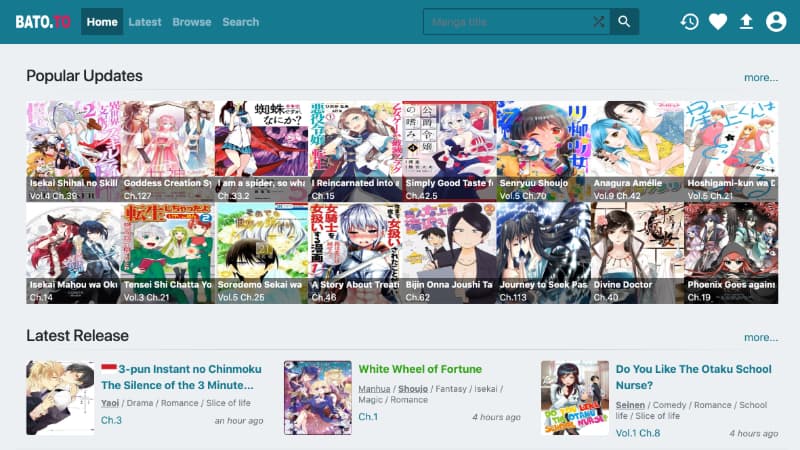
Task: Open I Reincarnated into cover thumbnail
Action: coord(355,151)
